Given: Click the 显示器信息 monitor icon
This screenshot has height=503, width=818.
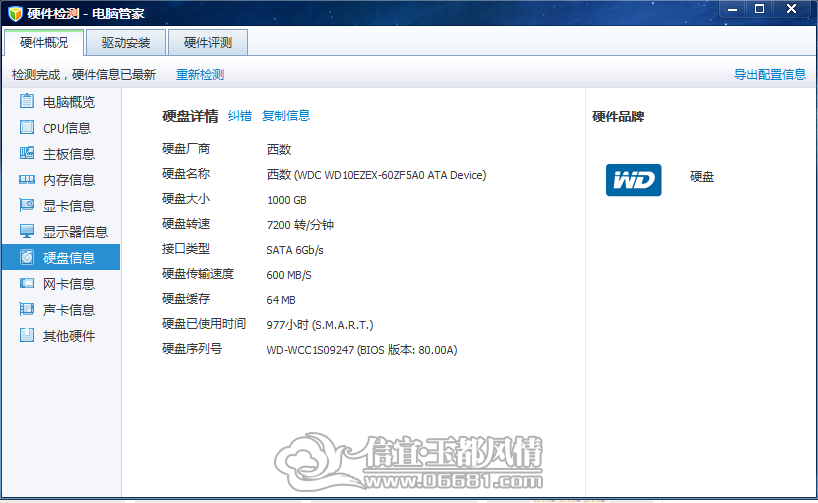Looking at the screenshot, I should [x=27, y=231].
